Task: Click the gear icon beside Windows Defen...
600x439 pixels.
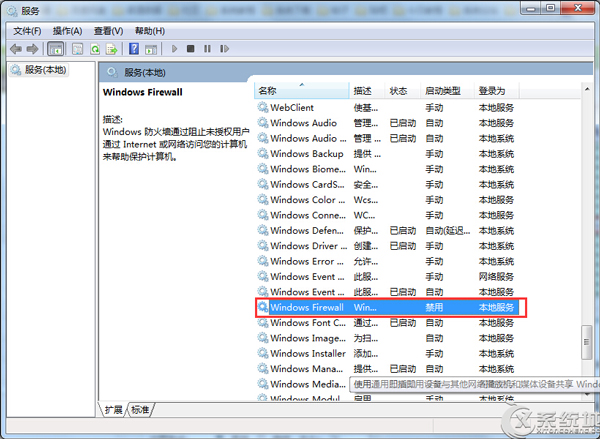Action: click(262, 230)
